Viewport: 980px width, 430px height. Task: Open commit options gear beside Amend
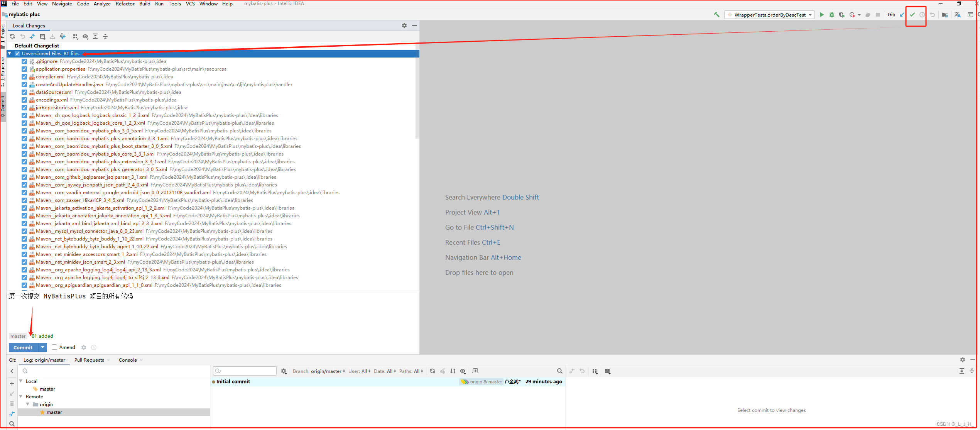pyautogui.click(x=84, y=347)
